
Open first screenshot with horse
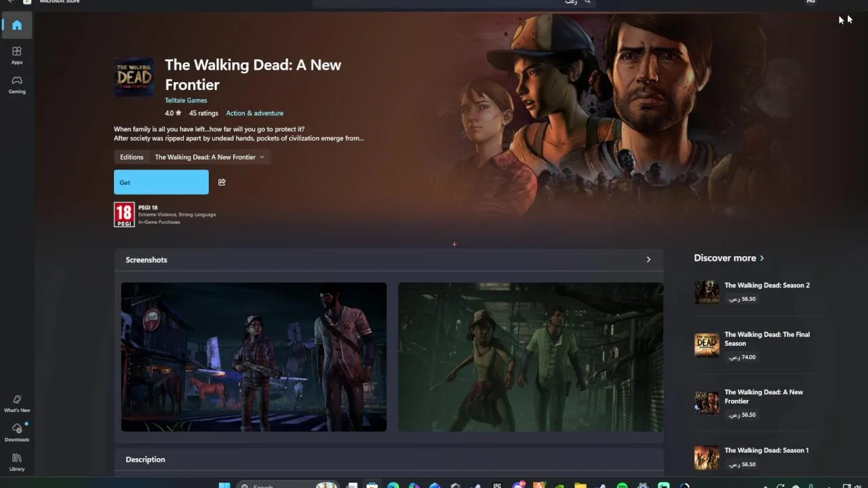(x=254, y=357)
